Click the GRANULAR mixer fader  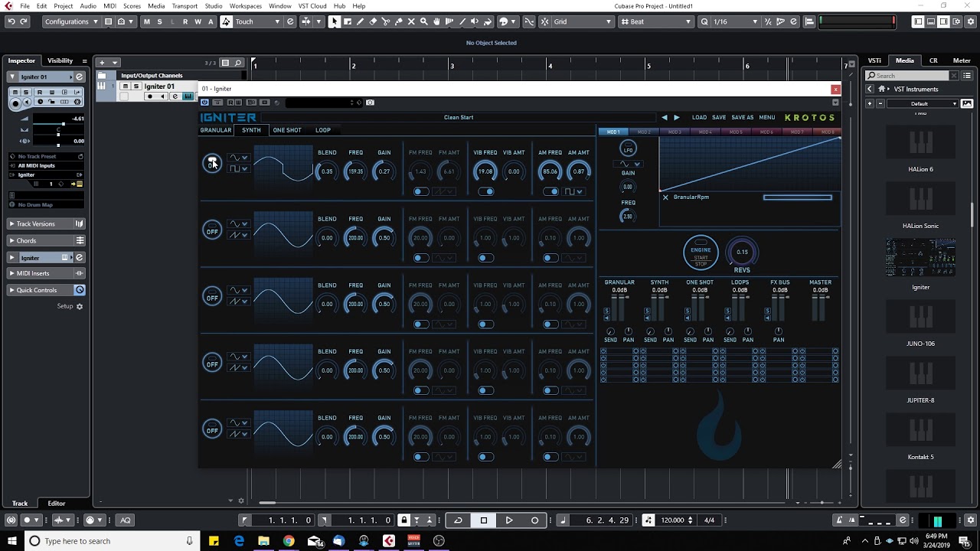(620, 308)
